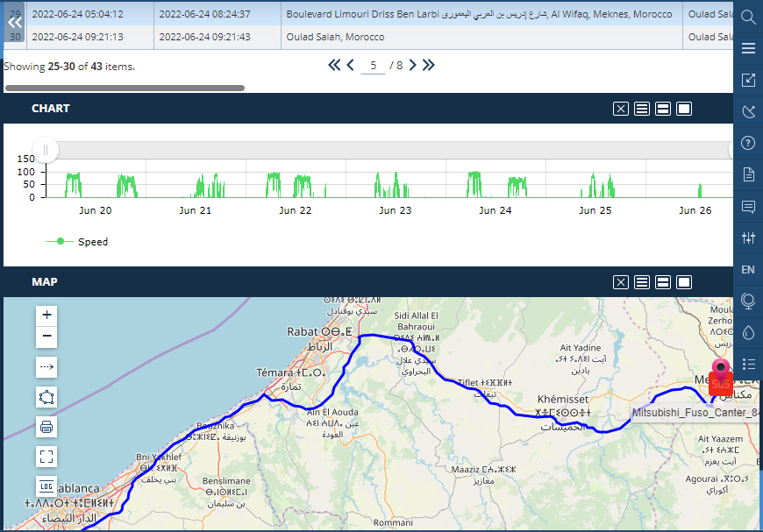Image resolution: width=763 pixels, height=532 pixels.
Task: Go to the previous results page
Action: click(350, 66)
